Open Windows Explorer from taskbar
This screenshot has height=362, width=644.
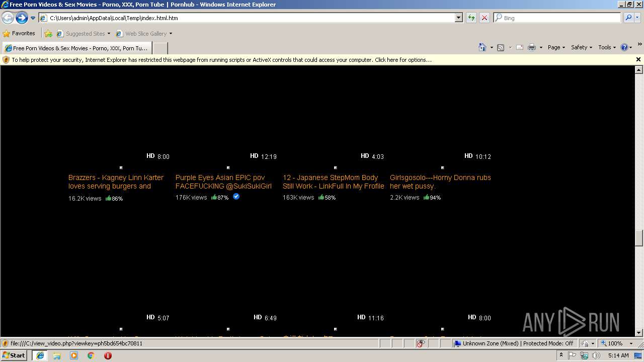click(57, 355)
